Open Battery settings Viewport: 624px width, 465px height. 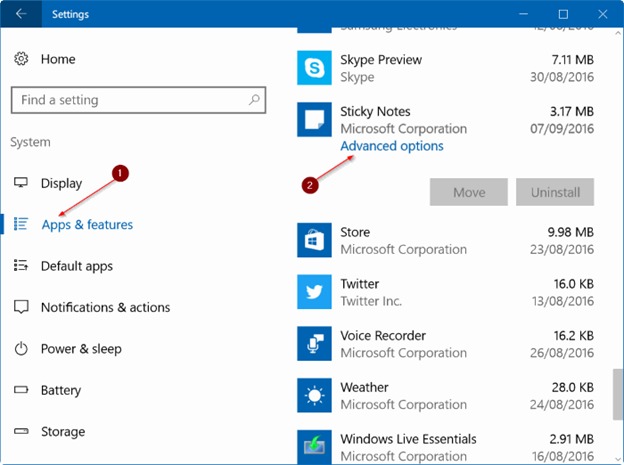(x=61, y=390)
